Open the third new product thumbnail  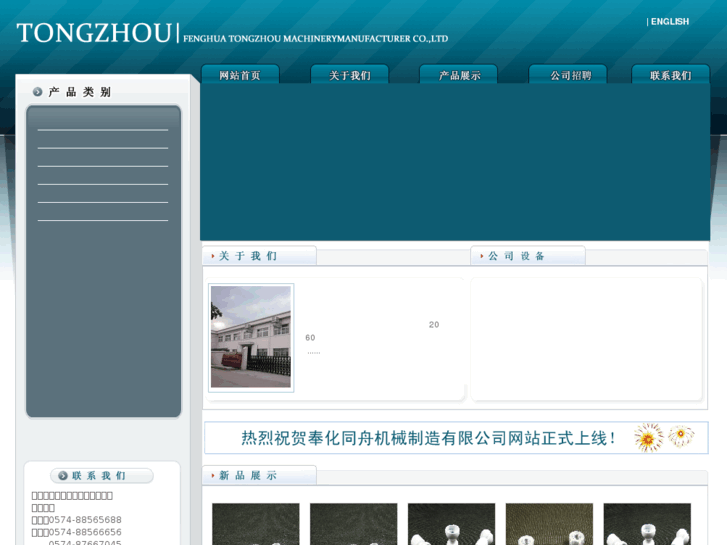click(x=452, y=524)
